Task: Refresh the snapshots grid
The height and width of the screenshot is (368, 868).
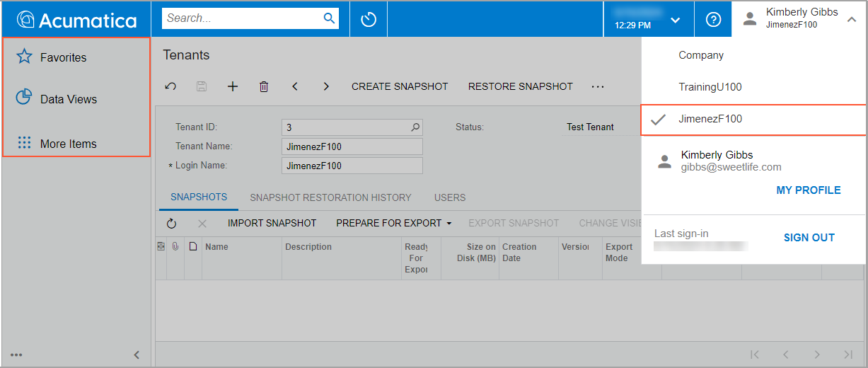Action: tap(171, 224)
